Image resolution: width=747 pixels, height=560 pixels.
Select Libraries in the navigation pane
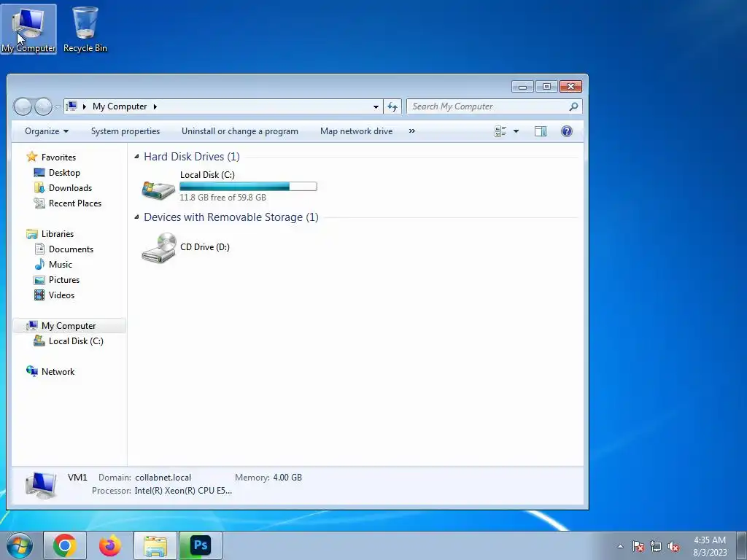click(58, 234)
